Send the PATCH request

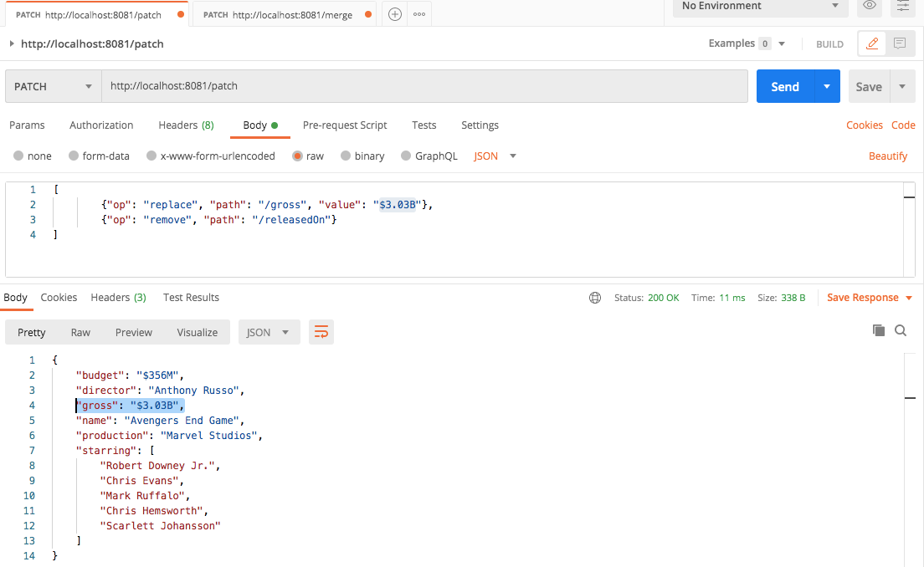(784, 86)
